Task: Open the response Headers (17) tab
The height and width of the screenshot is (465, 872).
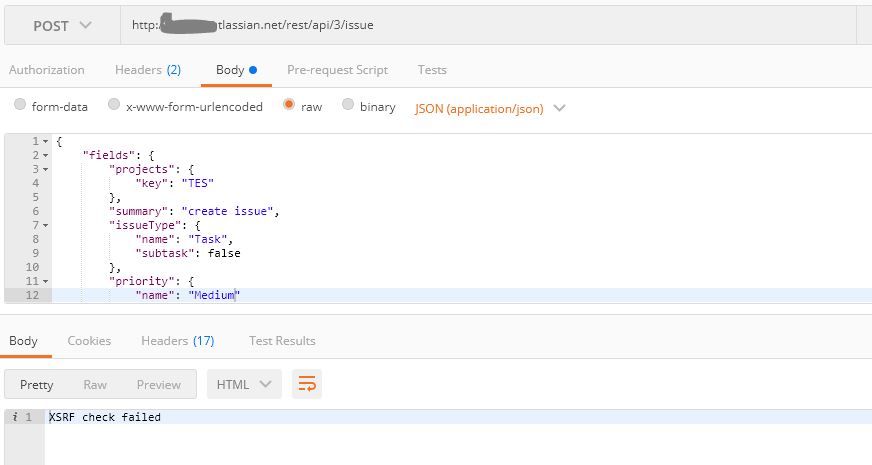Action: coord(177,341)
